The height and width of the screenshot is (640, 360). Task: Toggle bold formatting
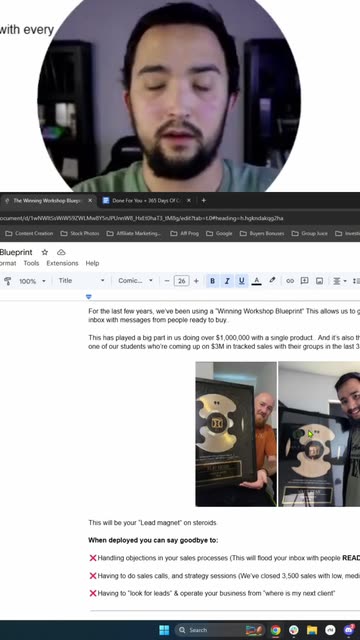(x=212, y=281)
